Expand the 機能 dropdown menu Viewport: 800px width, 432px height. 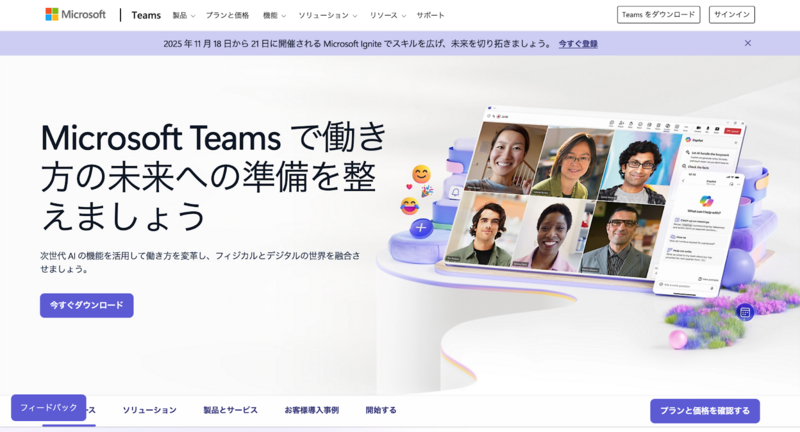click(x=274, y=15)
